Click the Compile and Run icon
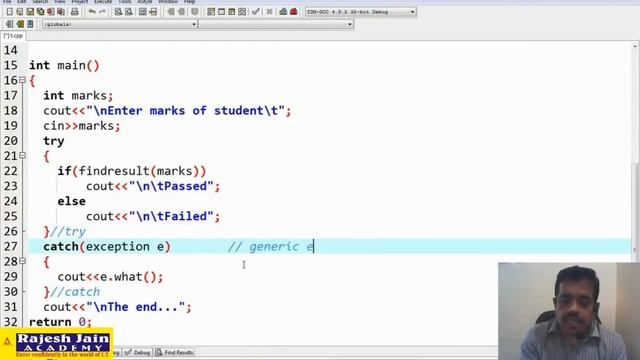 point(231,12)
